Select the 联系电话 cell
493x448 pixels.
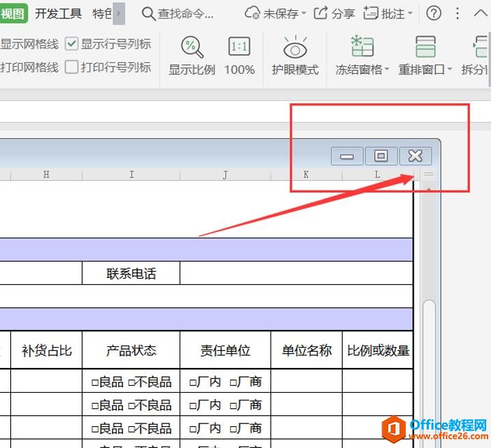[131, 273]
